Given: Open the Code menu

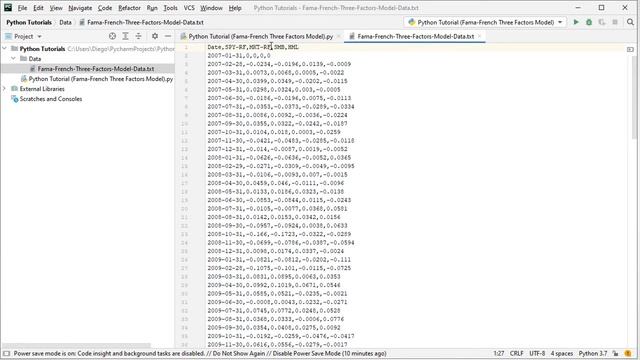Looking at the screenshot, I should click(105, 8).
